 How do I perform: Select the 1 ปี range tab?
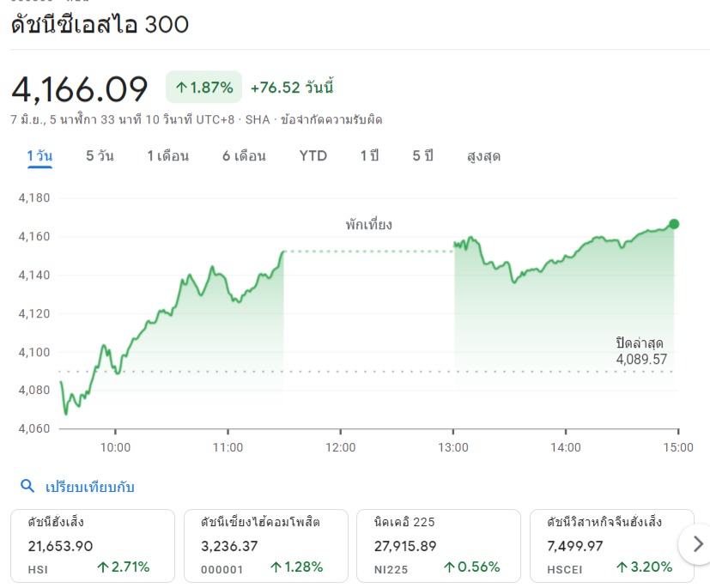click(x=369, y=155)
